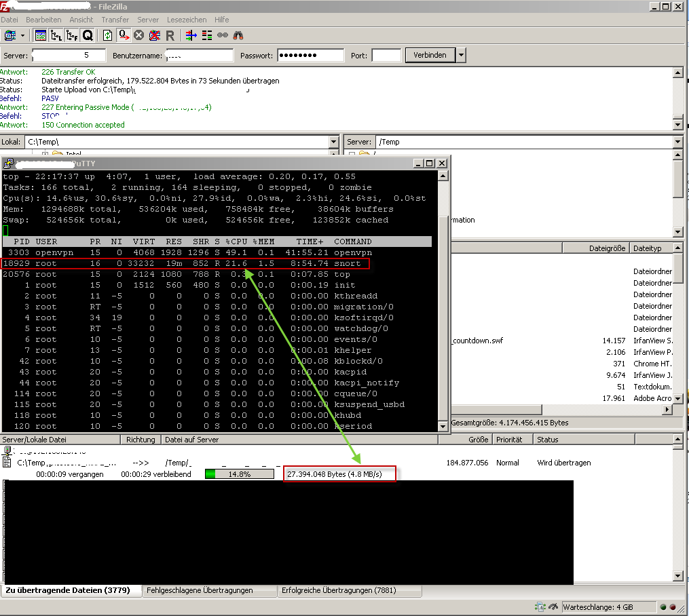The image size is (689, 616).
Task: Expand the Server path dropdown
Action: (677, 142)
